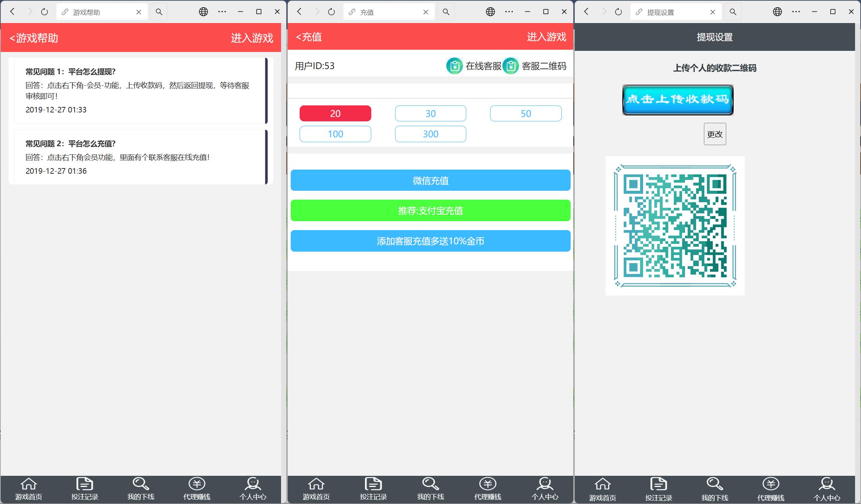Image resolution: width=861 pixels, height=504 pixels.
Task: Close the 游戏帮助 tab
Action: point(138,12)
